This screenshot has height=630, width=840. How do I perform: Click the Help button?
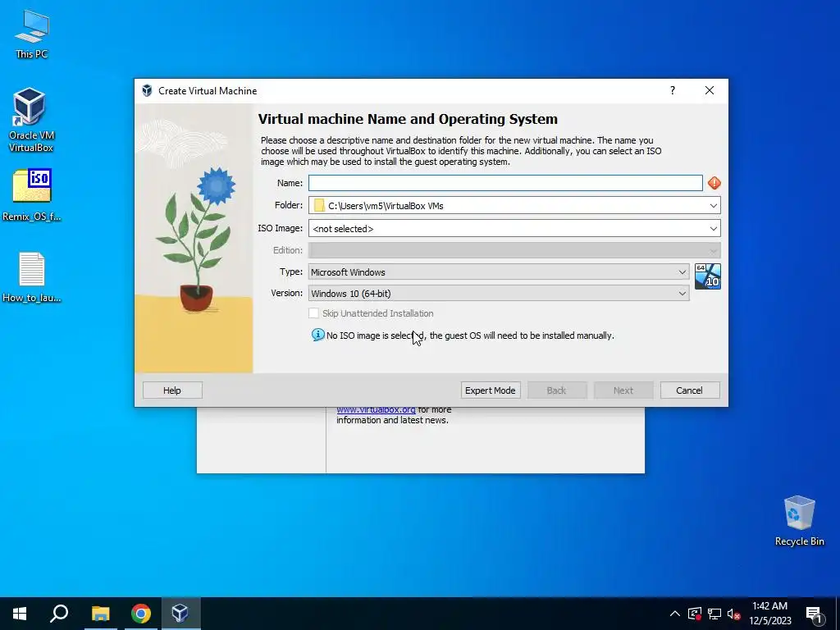172,390
